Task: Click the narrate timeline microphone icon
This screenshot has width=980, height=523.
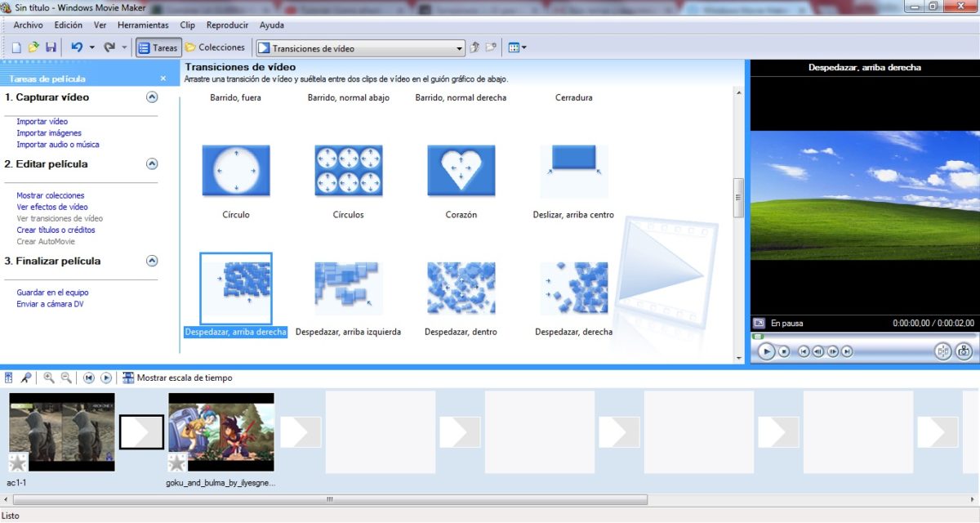Action: click(x=26, y=378)
